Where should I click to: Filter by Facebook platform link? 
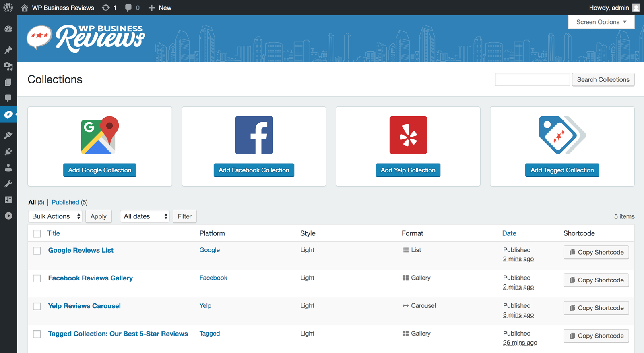pos(213,278)
